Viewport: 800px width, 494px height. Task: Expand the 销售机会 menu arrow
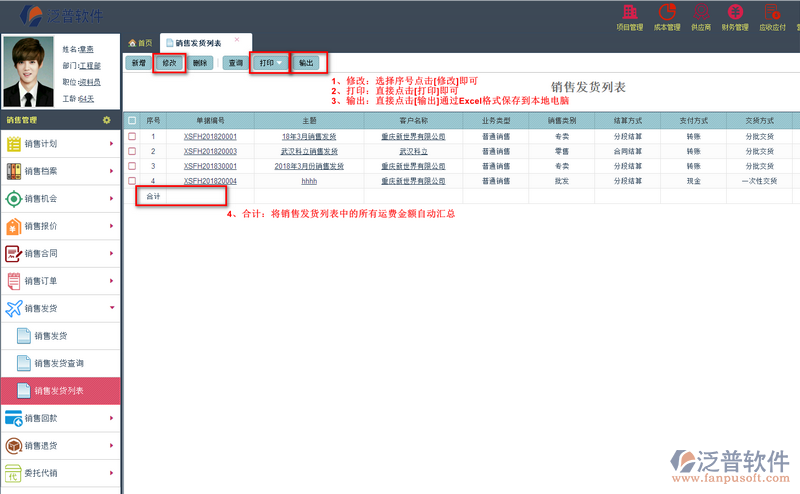point(111,199)
